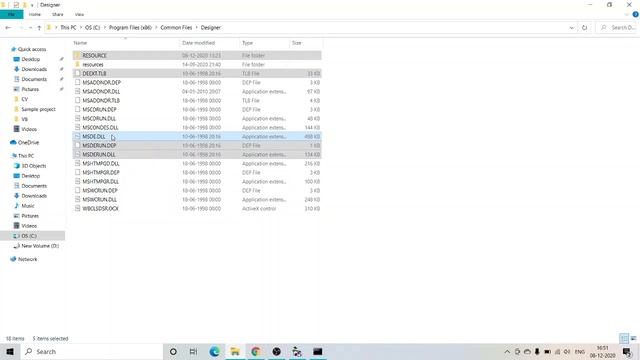Image resolution: width=640 pixels, height=360 pixels.
Task: Go back with the Back arrow
Action: [8, 28]
